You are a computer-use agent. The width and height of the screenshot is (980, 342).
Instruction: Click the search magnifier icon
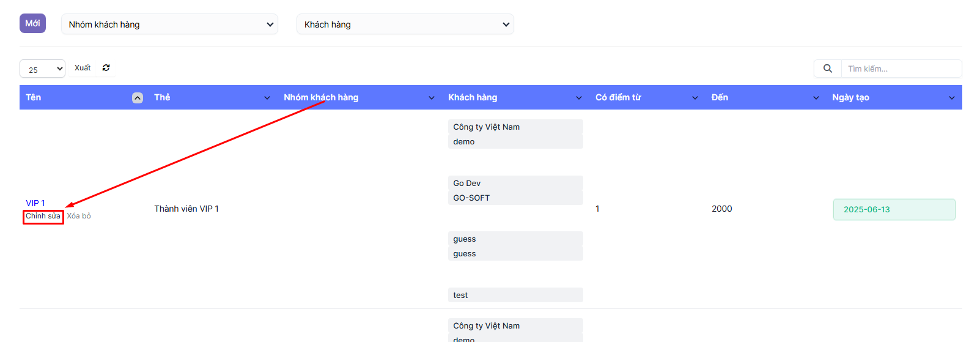pos(828,69)
